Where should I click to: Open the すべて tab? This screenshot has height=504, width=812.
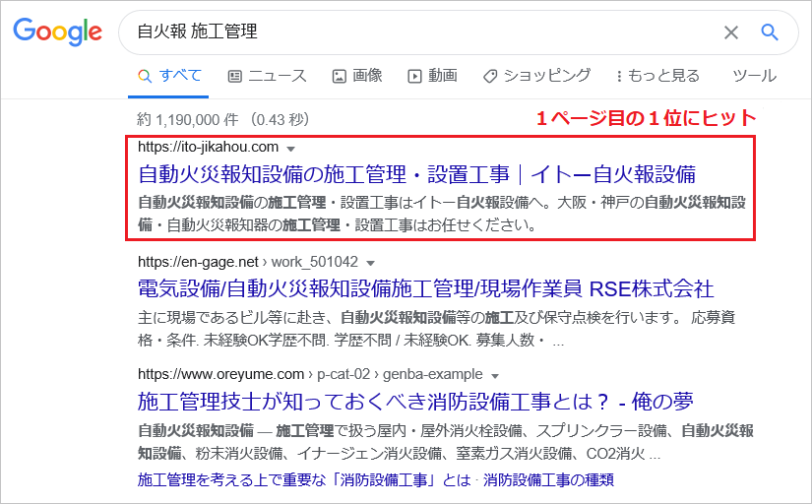pyautogui.click(x=169, y=76)
